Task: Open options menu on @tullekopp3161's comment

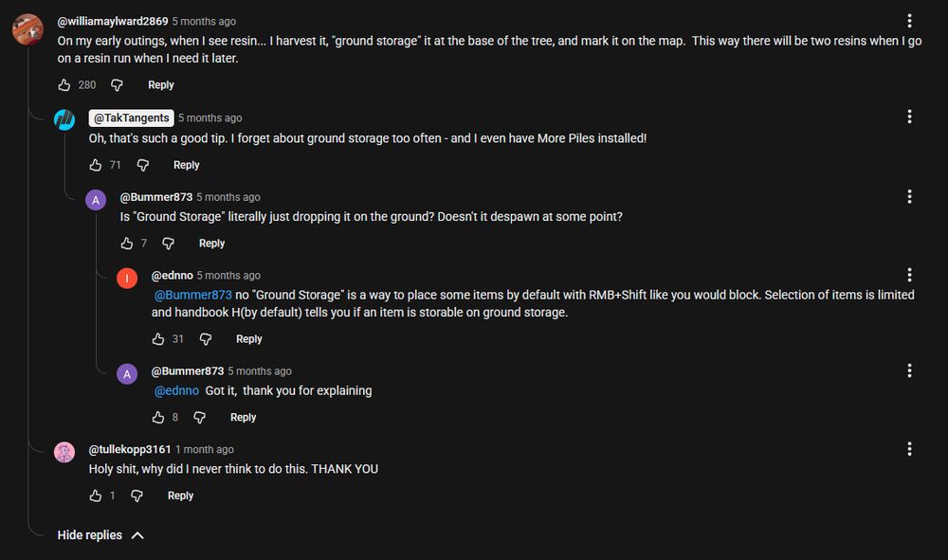Action: point(910,448)
